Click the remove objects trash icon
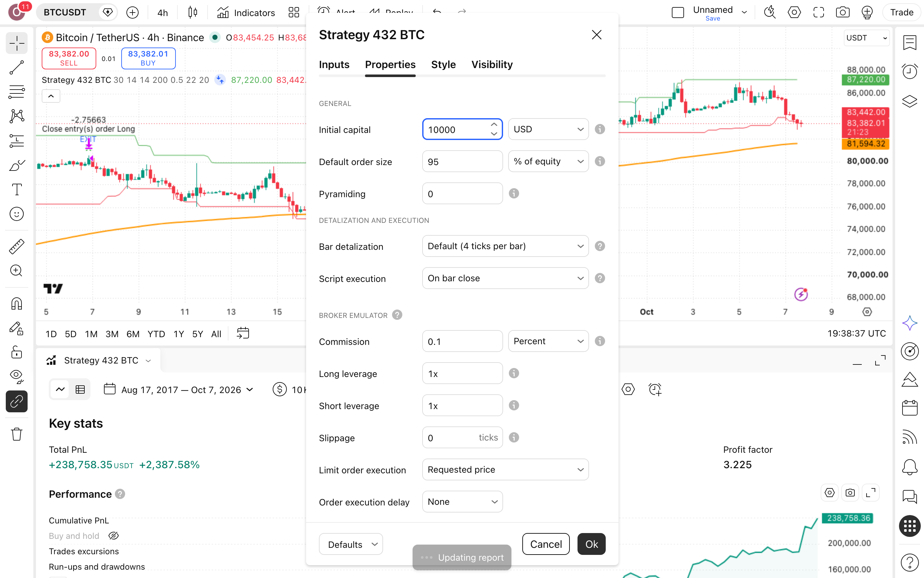924x578 pixels. [x=16, y=434]
